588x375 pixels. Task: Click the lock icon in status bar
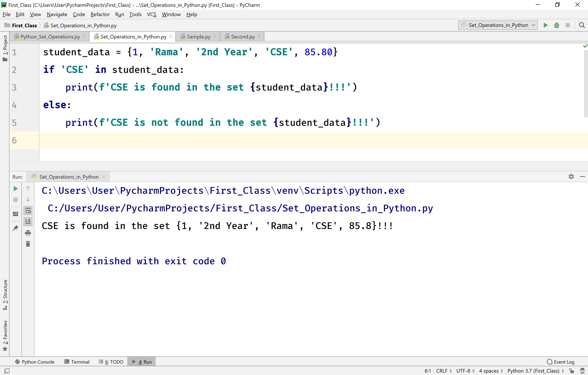click(571, 371)
